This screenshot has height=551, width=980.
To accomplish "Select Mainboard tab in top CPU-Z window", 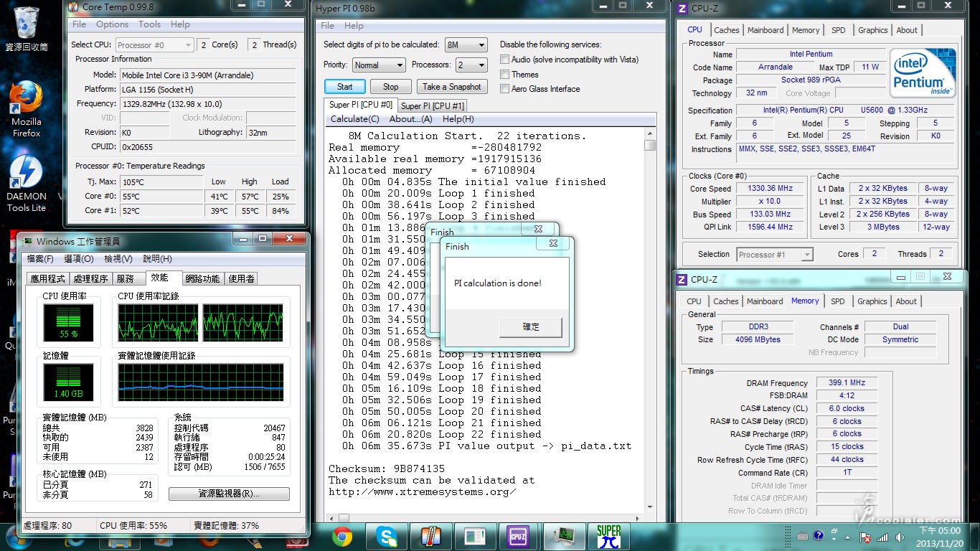I will (765, 30).
